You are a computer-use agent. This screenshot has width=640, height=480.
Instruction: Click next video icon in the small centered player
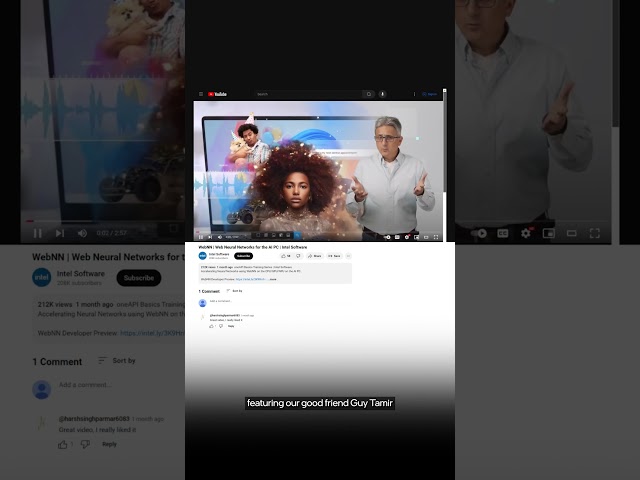(210, 237)
